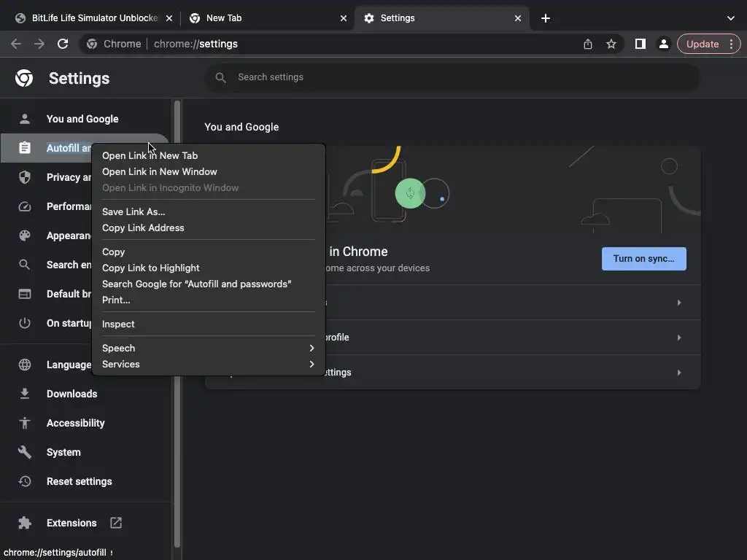Click the Autofill clipboard icon
Image resolution: width=747 pixels, height=560 pixels.
(24, 147)
